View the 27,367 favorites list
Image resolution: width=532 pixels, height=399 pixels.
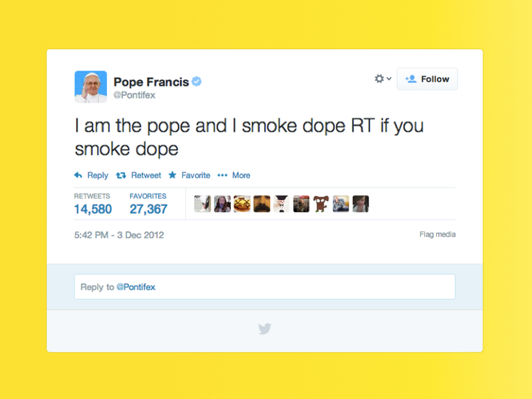(x=148, y=209)
